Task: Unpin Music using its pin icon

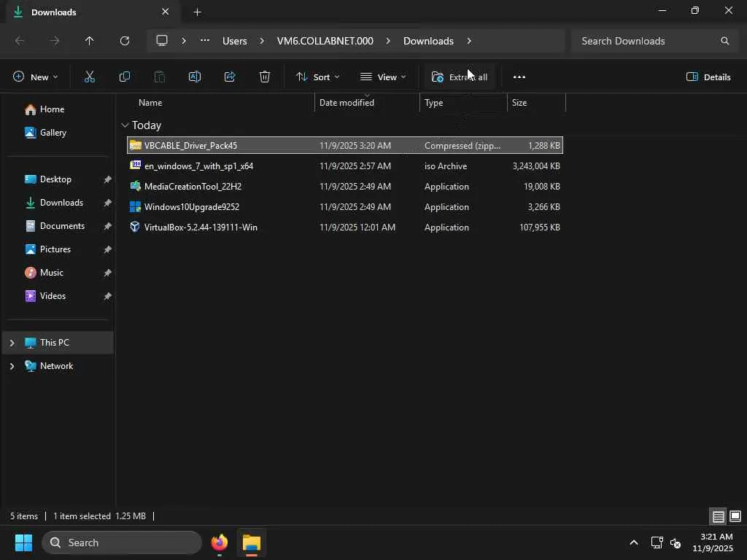Action: [108, 273]
